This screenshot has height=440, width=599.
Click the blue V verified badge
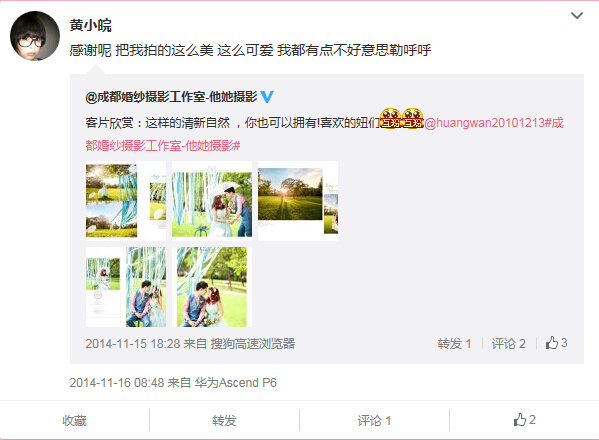coord(267,97)
